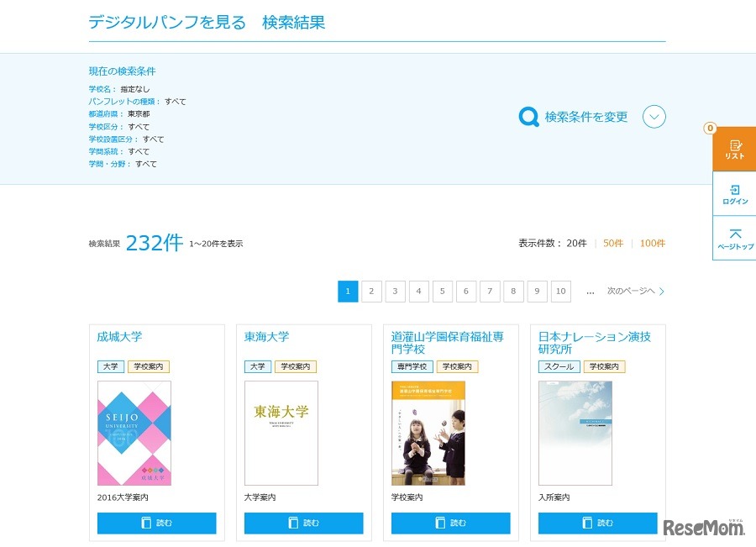Image resolution: width=756 pixels, height=547 pixels.
Task: Go to results page 2
Action: (x=371, y=292)
